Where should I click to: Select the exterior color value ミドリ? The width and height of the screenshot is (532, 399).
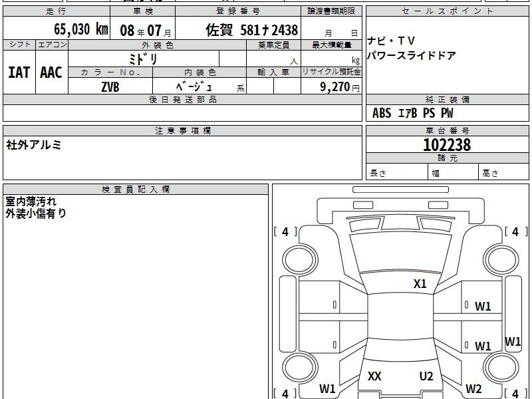click(x=143, y=59)
